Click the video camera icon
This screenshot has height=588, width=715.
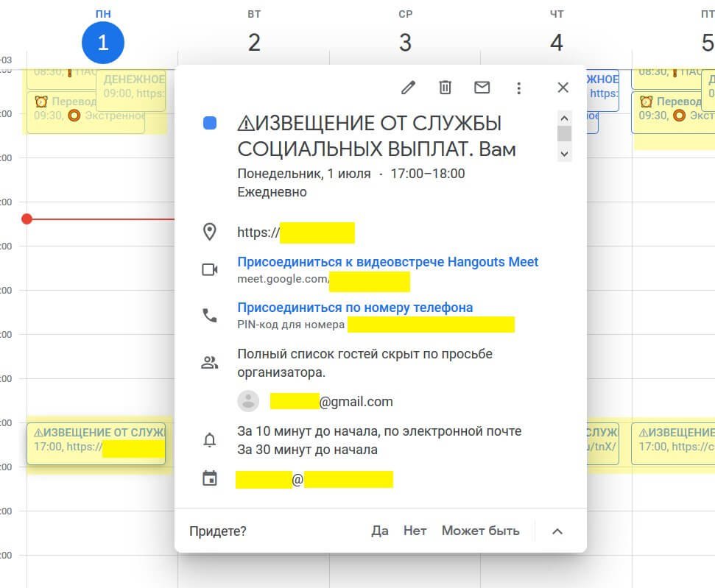210,270
